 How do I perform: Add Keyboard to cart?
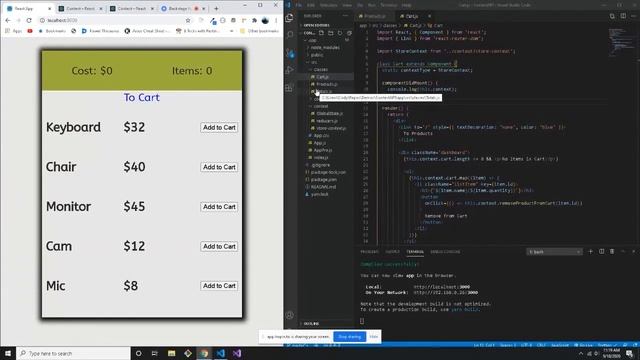(x=219, y=127)
